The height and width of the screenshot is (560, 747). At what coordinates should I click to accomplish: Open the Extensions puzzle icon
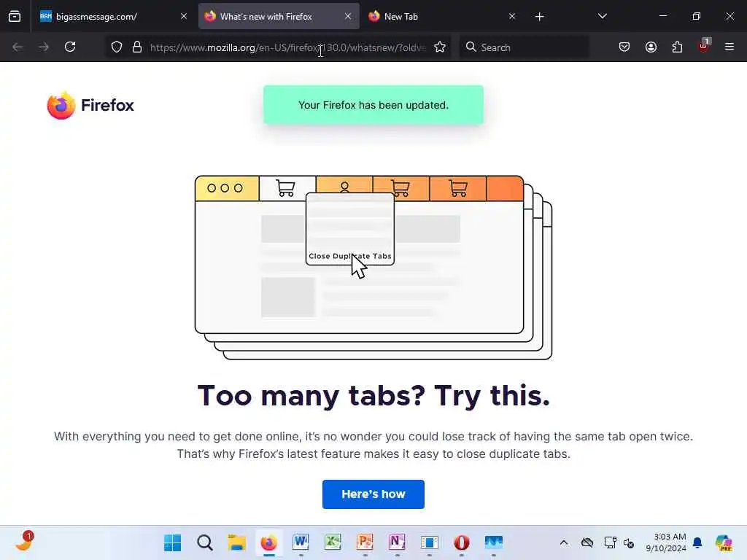(x=677, y=47)
